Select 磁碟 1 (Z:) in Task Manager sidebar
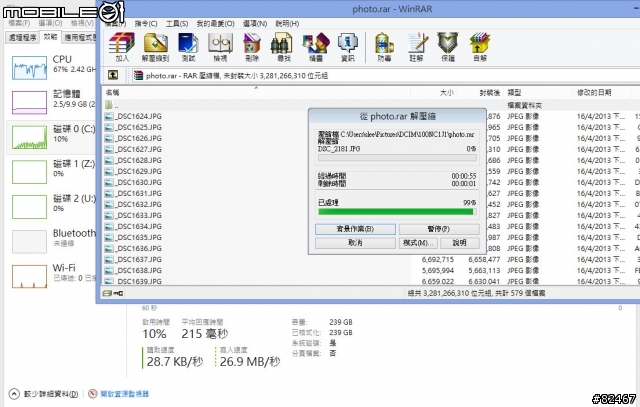 [53, 172]
